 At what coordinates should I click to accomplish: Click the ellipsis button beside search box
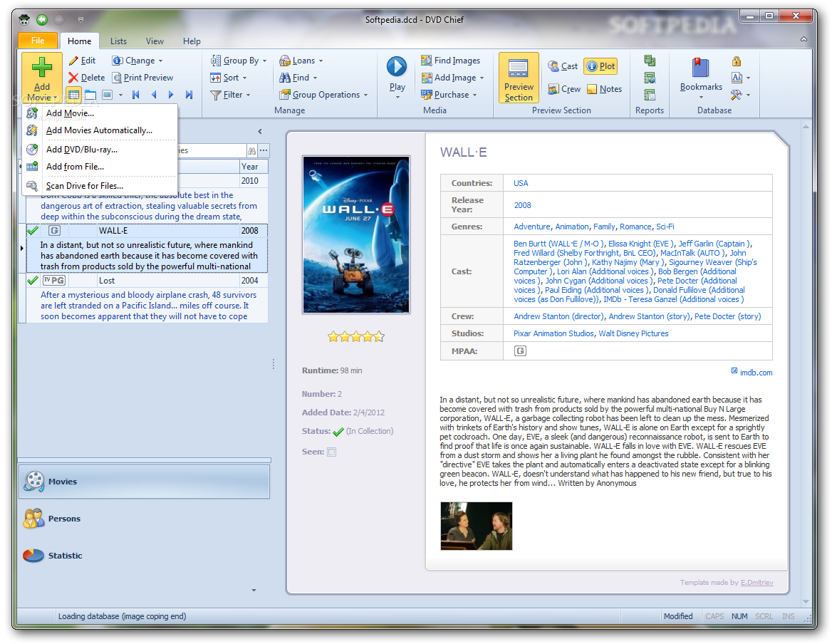(x=264, y=150)
